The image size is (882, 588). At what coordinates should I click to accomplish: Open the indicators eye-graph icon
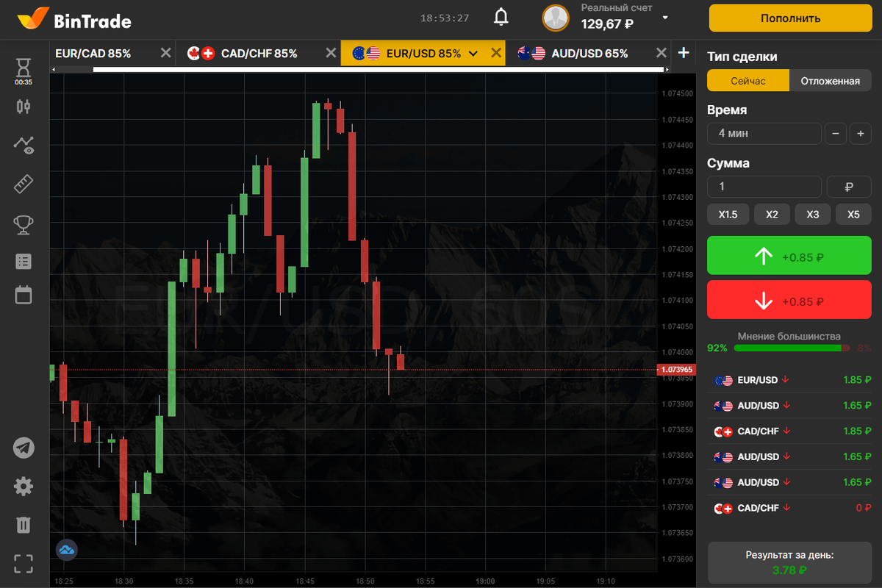tap(24, 145)
